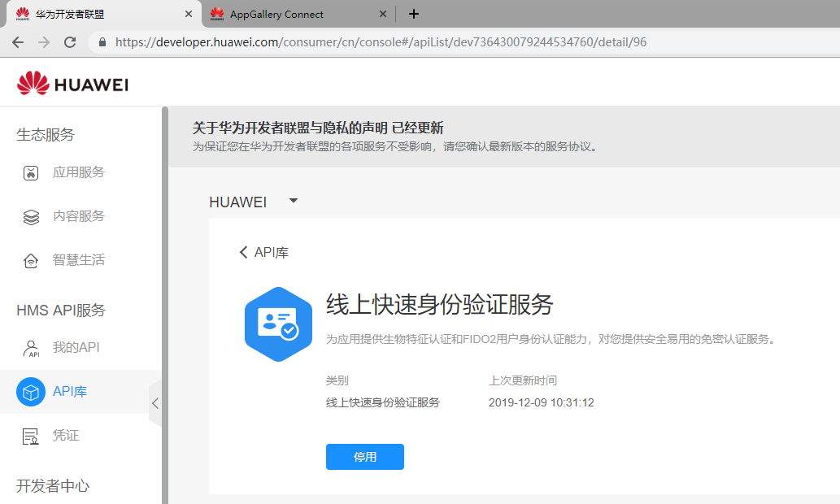Close the AppGallery Connect tab
Image resolution: width=840 pixels, height=504 pixels.
(x=383, y=14)
